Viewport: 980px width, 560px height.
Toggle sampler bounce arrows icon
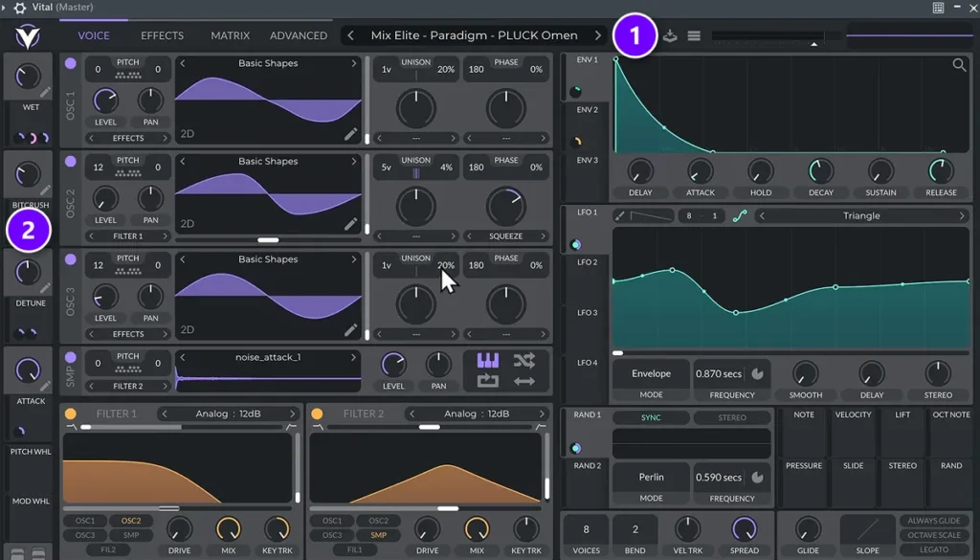click(523, 381)
